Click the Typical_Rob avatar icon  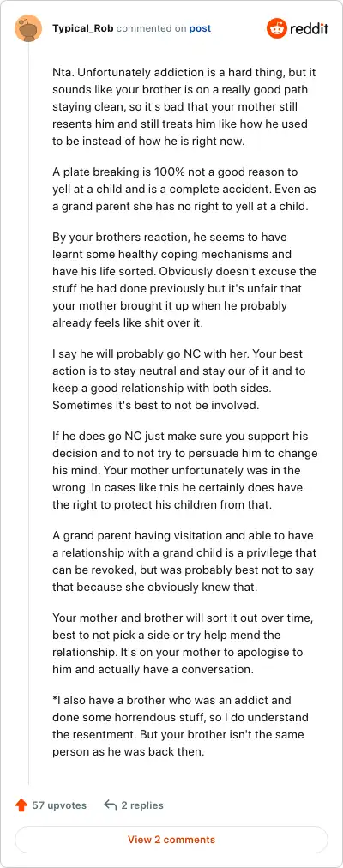click(x=28, y=28)
